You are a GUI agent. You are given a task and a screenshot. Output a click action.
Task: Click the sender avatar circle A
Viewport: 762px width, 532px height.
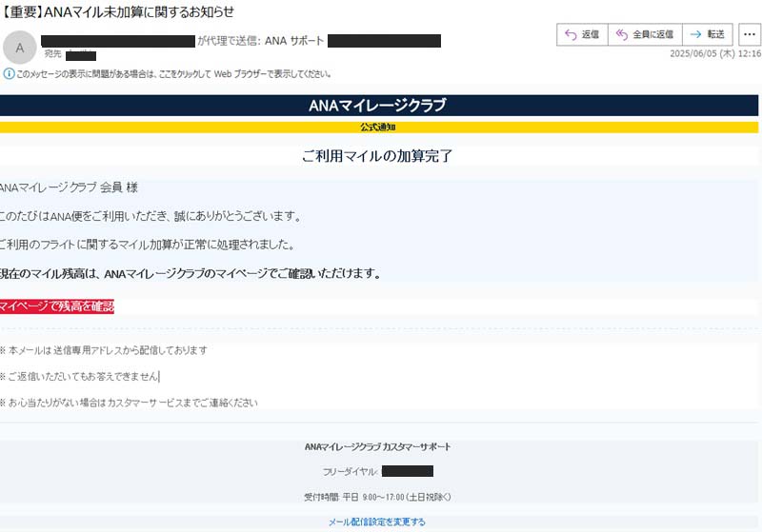click(20, 48)
